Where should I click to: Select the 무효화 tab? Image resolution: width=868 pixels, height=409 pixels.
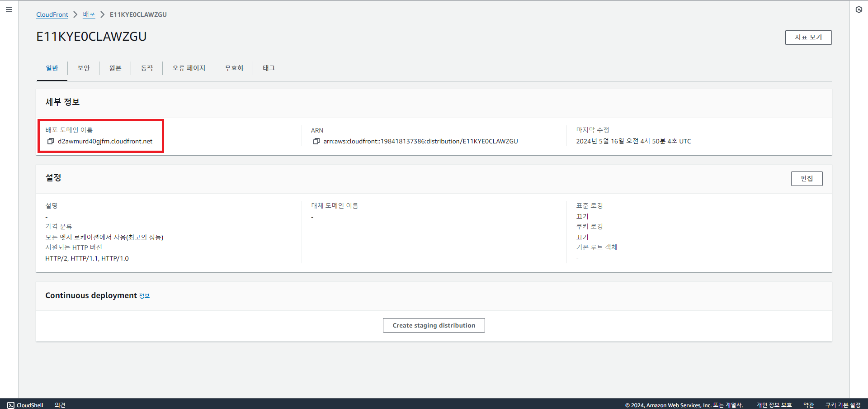tap(234, 68)
